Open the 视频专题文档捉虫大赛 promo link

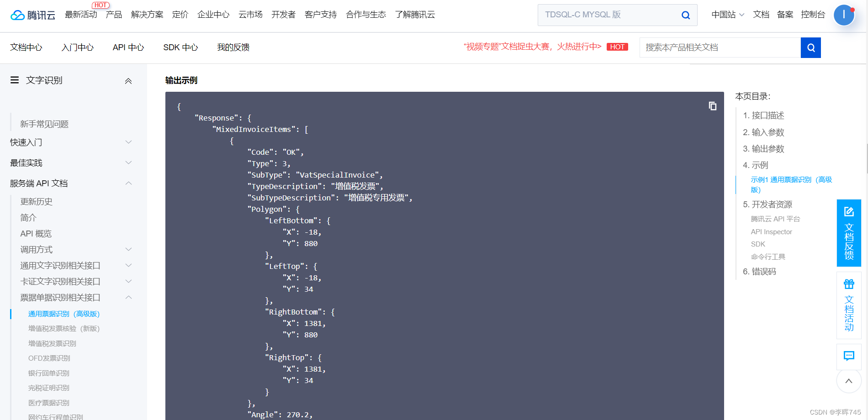(532, 47)
